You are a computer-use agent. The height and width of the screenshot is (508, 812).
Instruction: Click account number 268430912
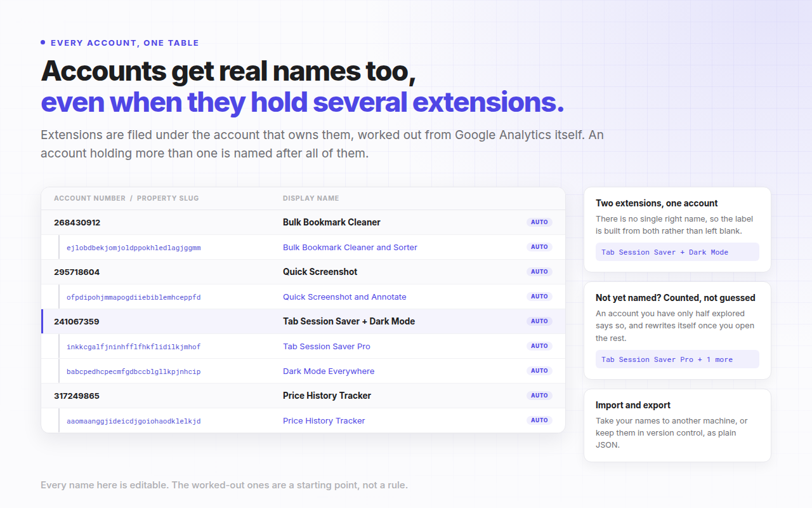[77, 222]
